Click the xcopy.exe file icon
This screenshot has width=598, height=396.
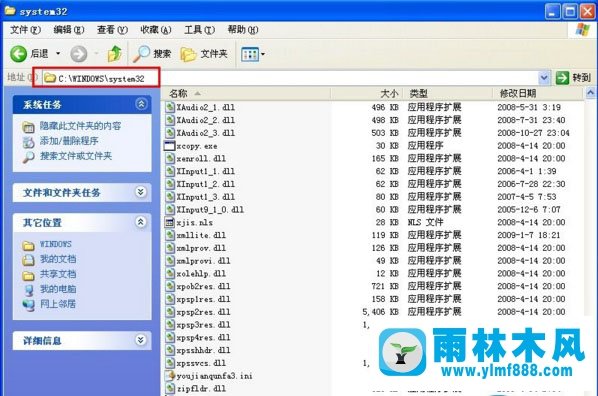(169, 146)
